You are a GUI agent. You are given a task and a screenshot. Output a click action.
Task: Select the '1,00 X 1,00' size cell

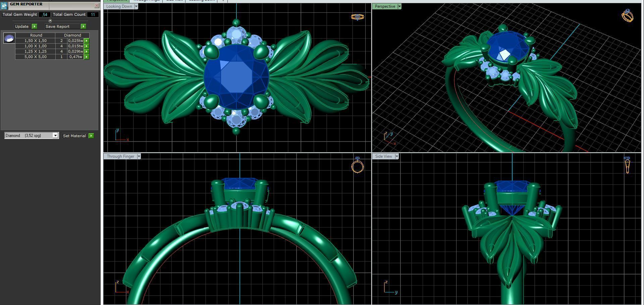(36, 46)
